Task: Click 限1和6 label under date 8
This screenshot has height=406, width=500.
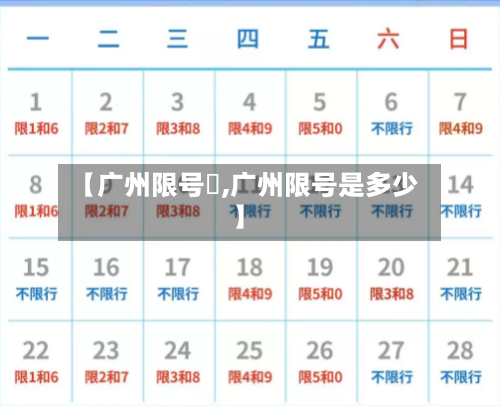Action: 36,211
